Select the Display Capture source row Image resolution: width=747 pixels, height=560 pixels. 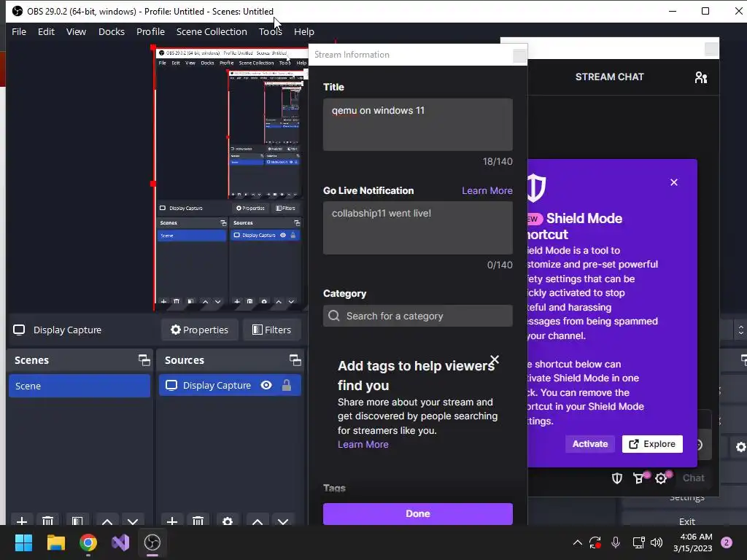[230, 385]
